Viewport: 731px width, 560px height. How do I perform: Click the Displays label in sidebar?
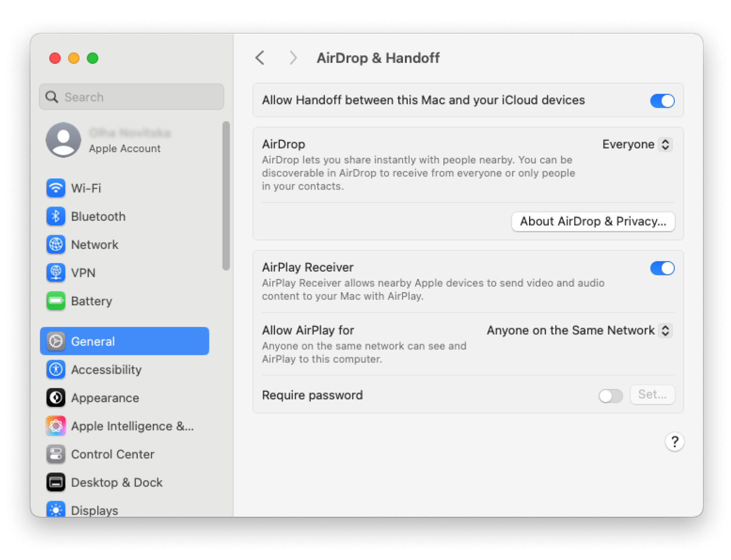pyautogui.click(x=95, y=510)
